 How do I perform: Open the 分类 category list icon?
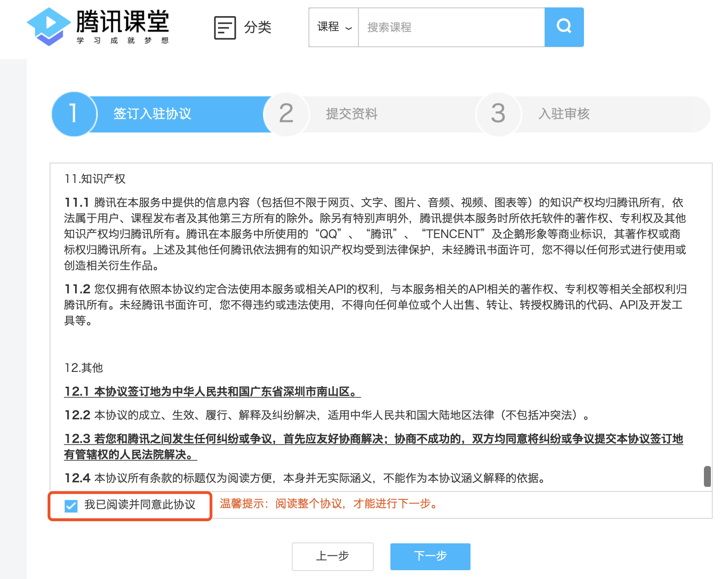[x=225, y=28]
